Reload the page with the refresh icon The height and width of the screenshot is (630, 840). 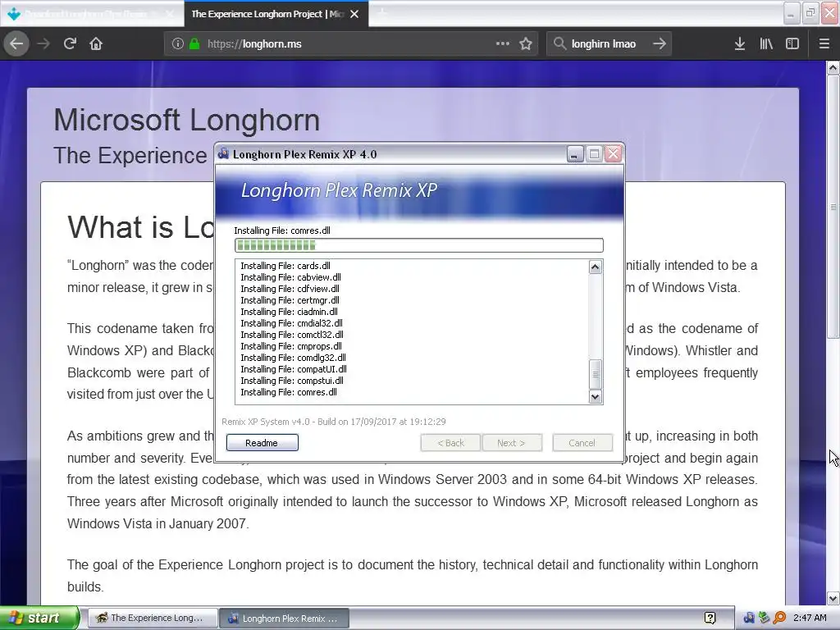[70, 43]
